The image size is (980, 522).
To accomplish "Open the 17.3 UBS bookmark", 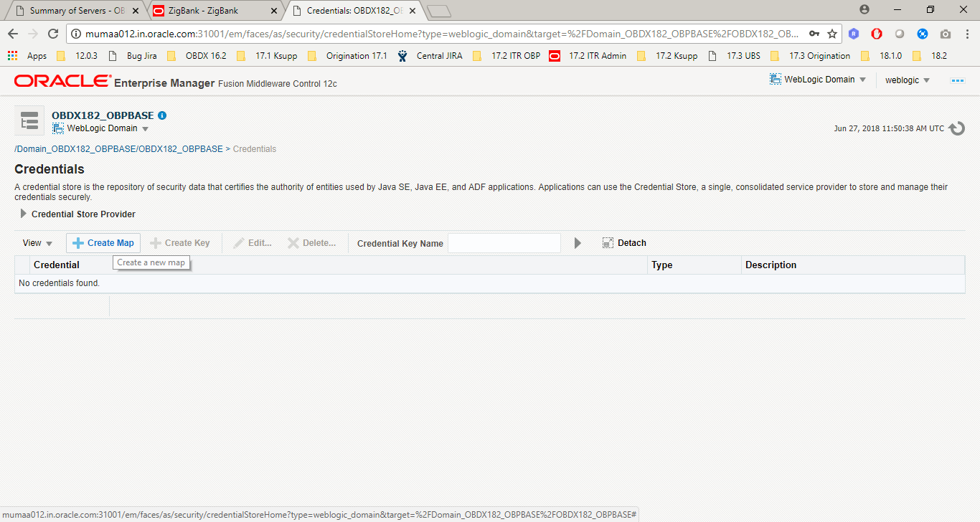I will click(x=734, y=56).
